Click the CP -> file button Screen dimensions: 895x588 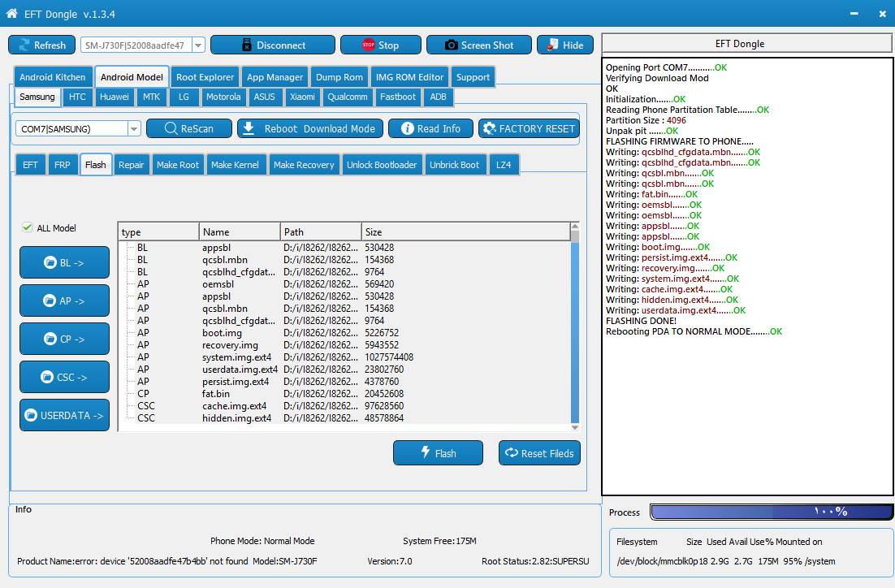[x=64, y=339]
